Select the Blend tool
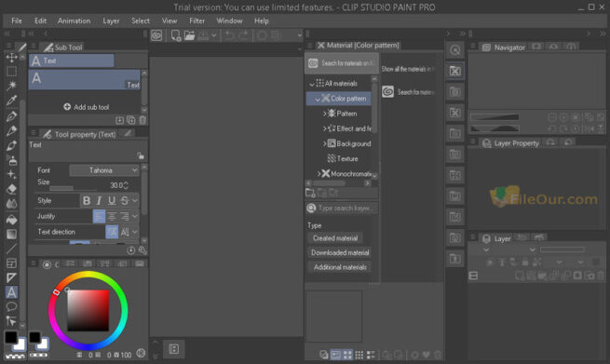The width and height of the screenshot is (610, 364). [x=12, y=204]
